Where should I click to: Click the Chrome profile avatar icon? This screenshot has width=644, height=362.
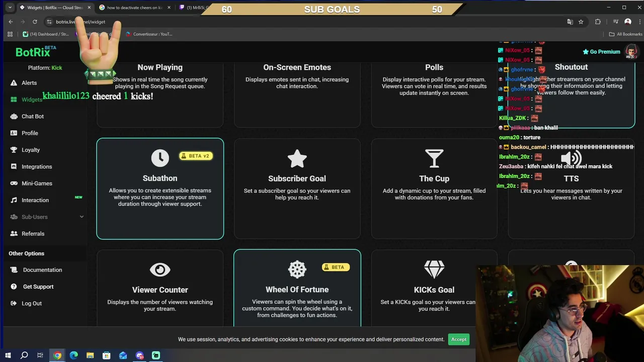coord(627,22)
